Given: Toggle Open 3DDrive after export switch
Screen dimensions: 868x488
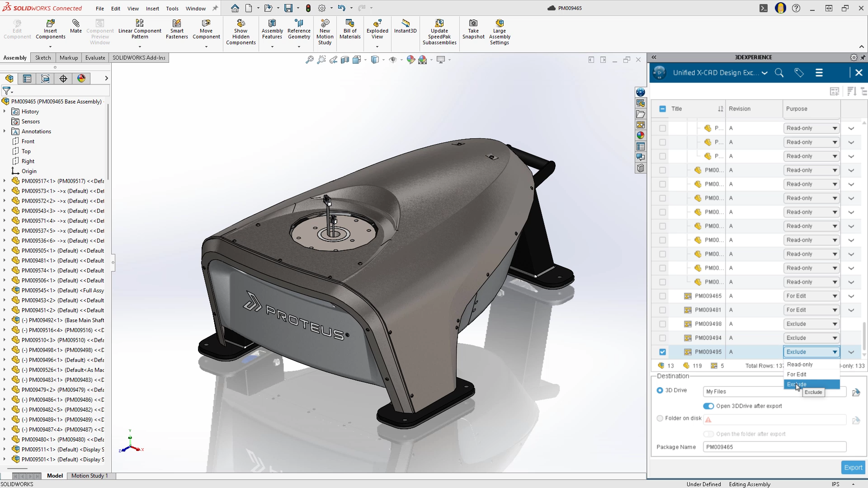Looking at the screenshot, I should (x=708, y=406).
